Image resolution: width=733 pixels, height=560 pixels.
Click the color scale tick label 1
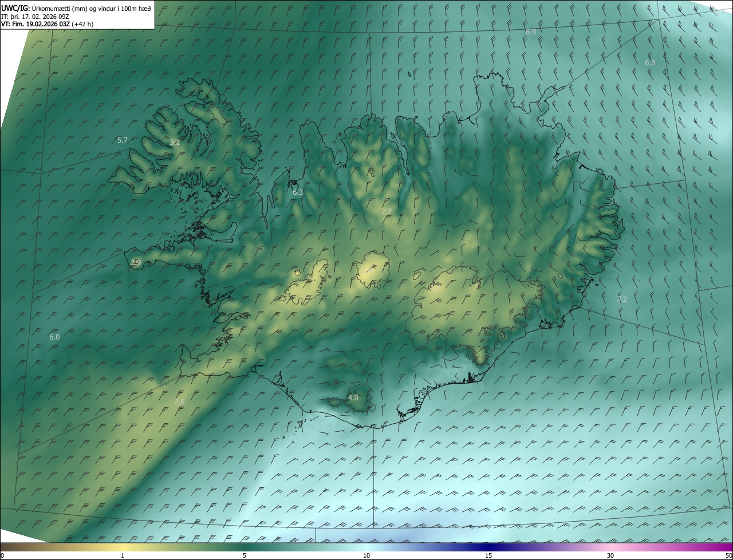click(x=123, y=555)
